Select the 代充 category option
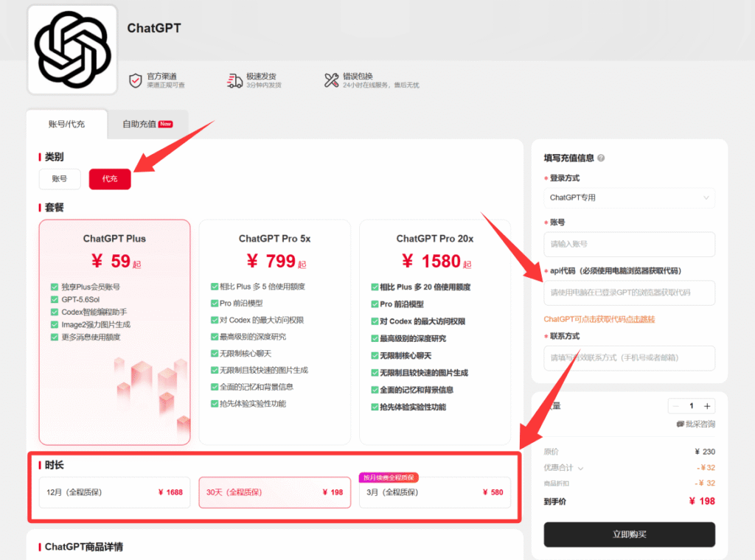 [x=110, y=179]
